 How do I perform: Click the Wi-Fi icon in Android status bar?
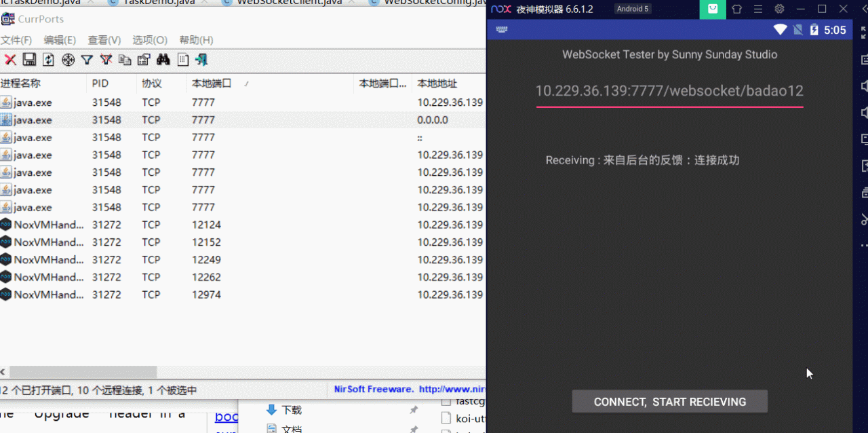click(x=781, y=30)
